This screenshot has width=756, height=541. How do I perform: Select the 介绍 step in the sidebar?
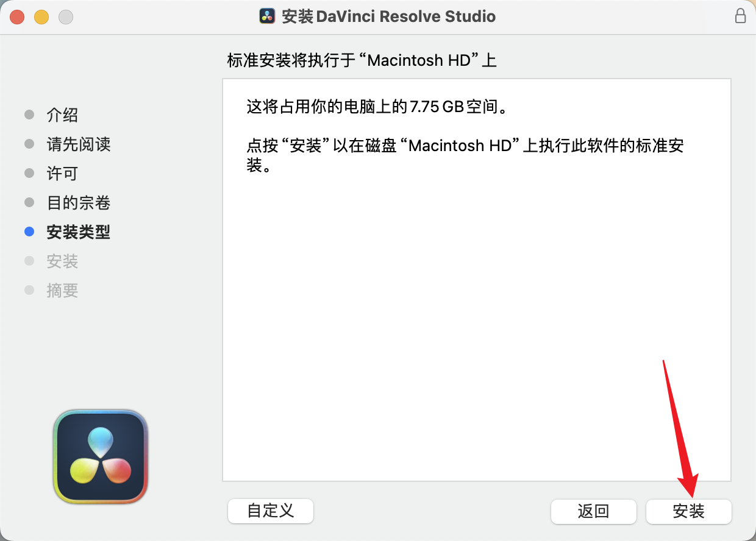click(x=62, y=115)
